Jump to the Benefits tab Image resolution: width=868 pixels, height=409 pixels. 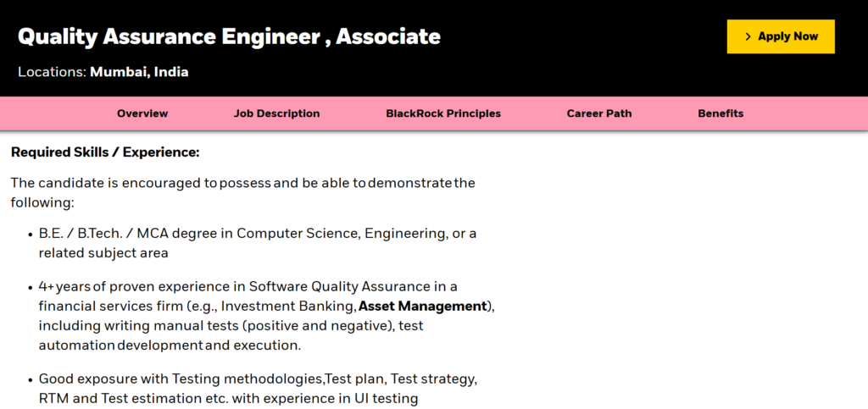(x=721, y=113)
